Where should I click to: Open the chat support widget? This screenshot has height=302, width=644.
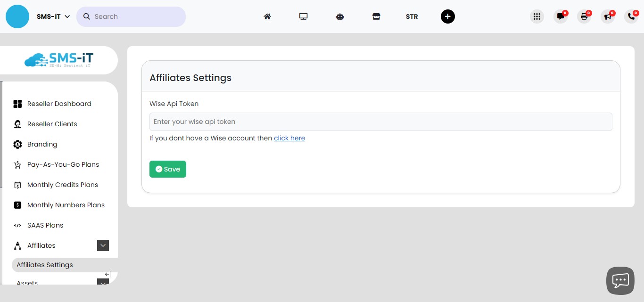coord(620,280)
